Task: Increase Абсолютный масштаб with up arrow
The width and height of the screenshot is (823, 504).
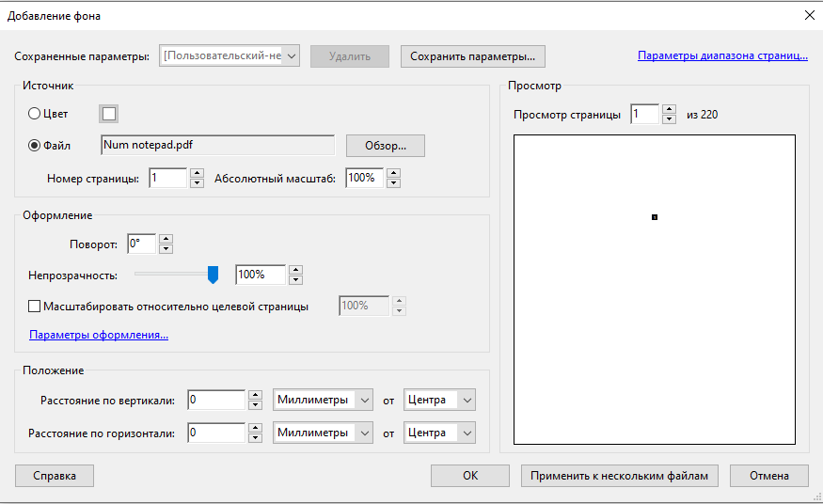Action: click(x=393, y=173)
